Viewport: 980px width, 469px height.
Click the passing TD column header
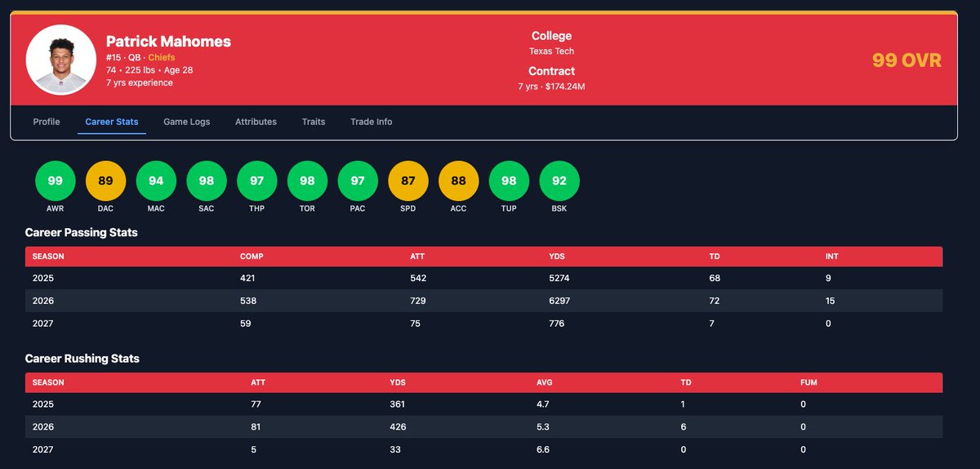(715, 257)
